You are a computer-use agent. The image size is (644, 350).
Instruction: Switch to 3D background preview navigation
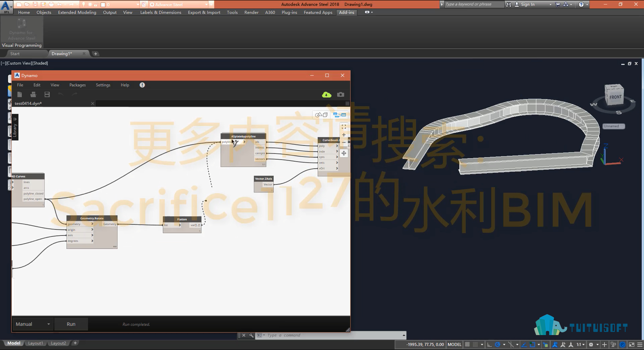click(x=322, y=115)
